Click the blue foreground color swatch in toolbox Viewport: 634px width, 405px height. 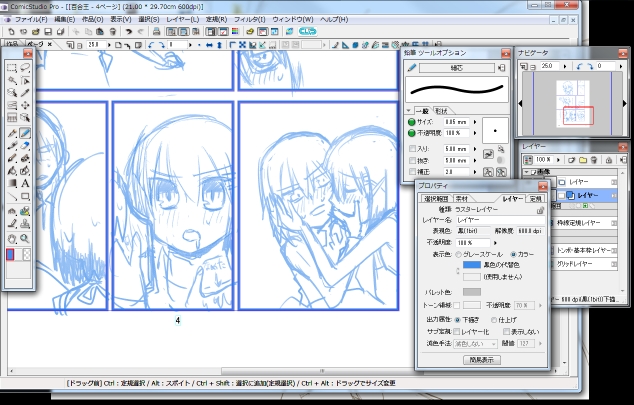coord(10,254)
